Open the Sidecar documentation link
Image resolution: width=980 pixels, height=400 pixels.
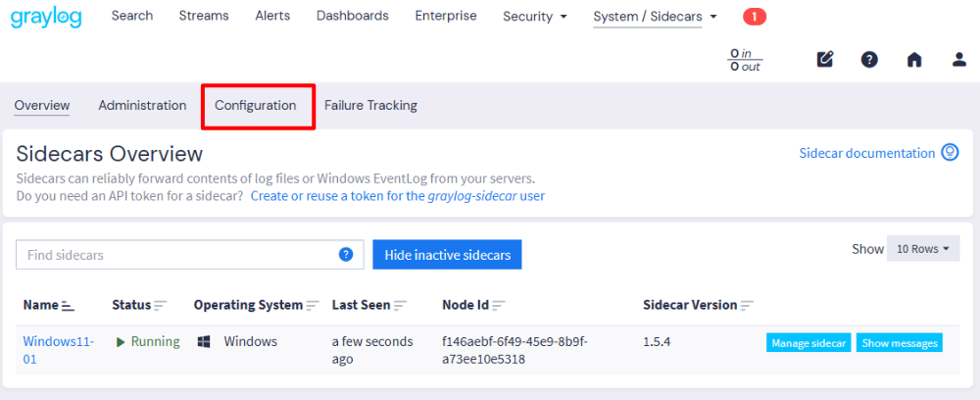click(867, 153)
